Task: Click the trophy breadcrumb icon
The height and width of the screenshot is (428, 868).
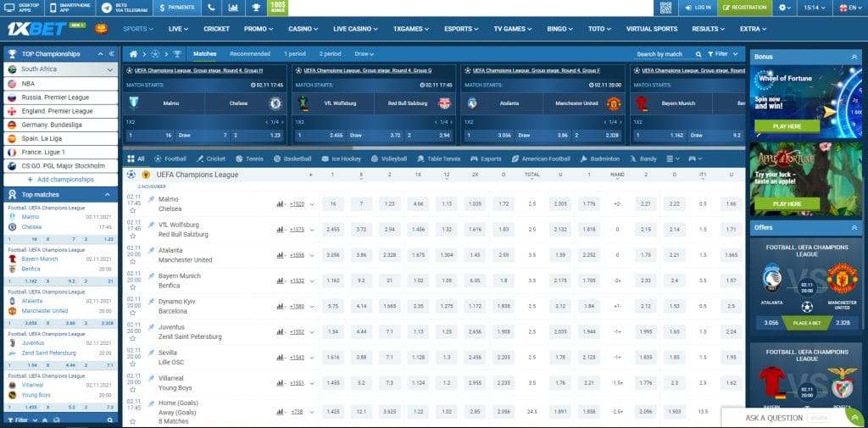Action: (177, 54)
